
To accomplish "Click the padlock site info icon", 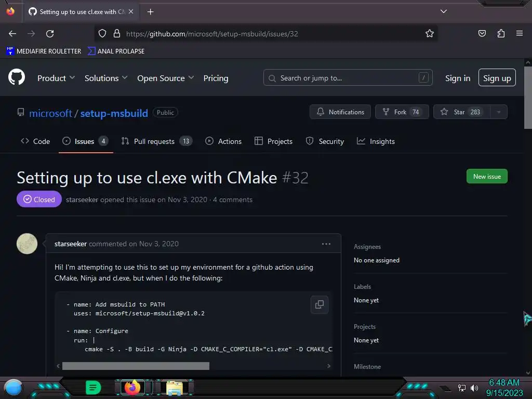I will [x=117, y=34].
